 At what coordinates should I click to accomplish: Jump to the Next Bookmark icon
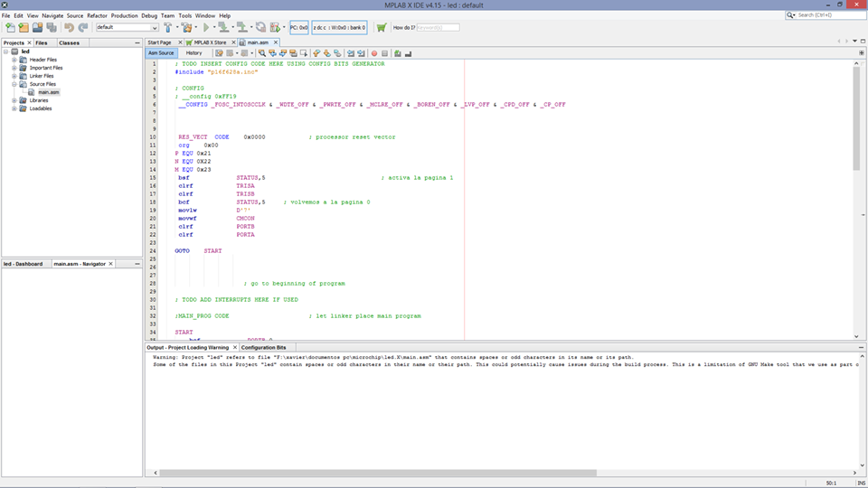(327, 53)
